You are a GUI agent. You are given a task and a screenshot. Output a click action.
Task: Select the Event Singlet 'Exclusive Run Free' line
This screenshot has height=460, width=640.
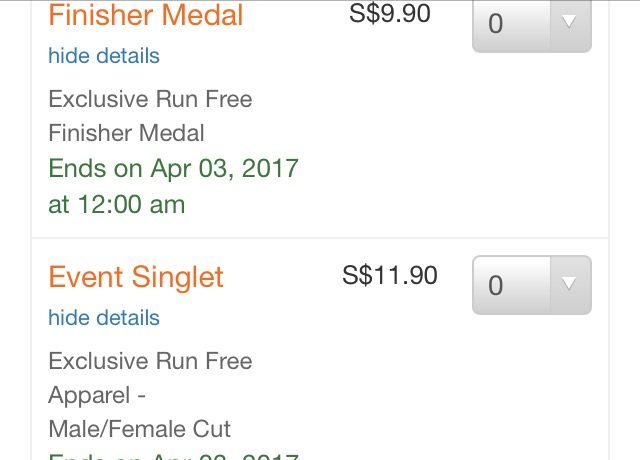coord(150,361)
